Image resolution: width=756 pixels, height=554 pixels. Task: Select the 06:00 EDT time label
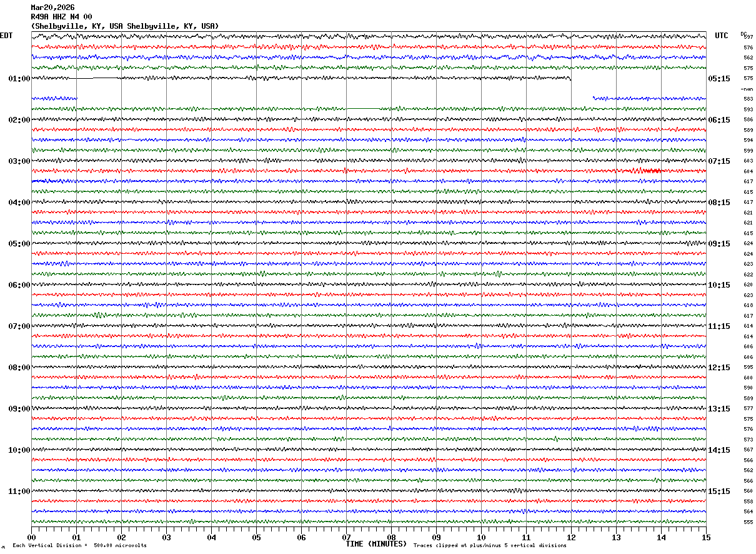pyautogui.click(x=19, y=285)
